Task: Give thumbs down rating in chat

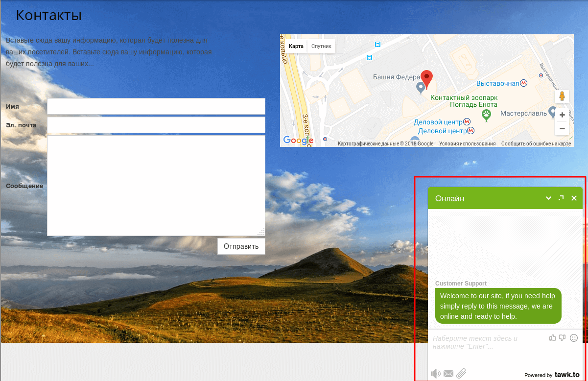Action: [x=563, y=337]
